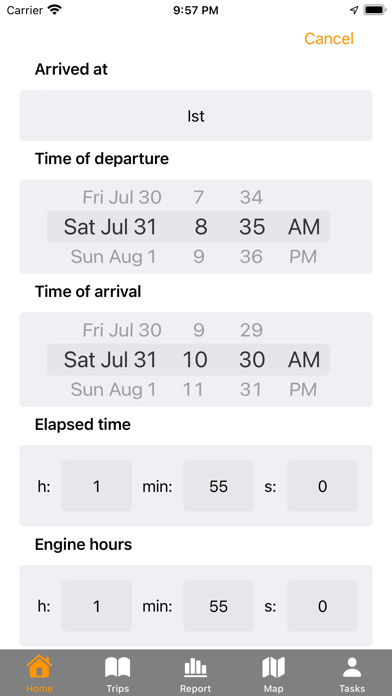Edit the Arrived at 'Ist' field

[196, 116]
